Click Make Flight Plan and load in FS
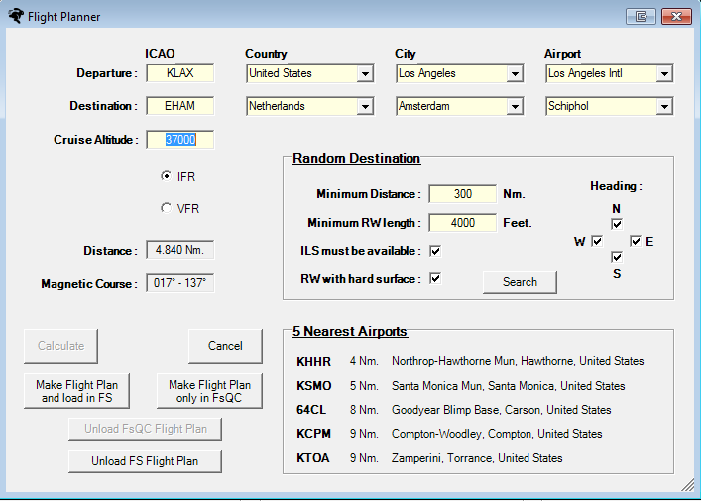This screenshot has height=501, width=701. (x=77, y=391)
